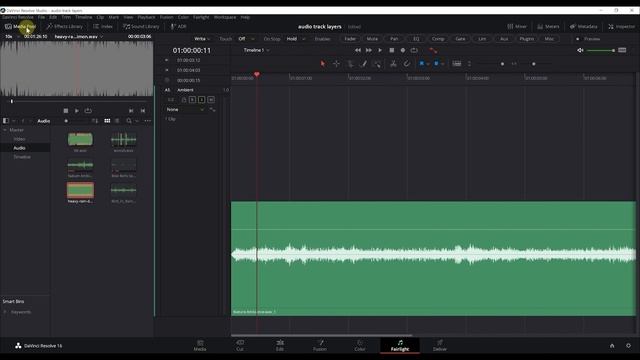Click the blue flag marker icon

pyautogui.click(x=422, y=64)
